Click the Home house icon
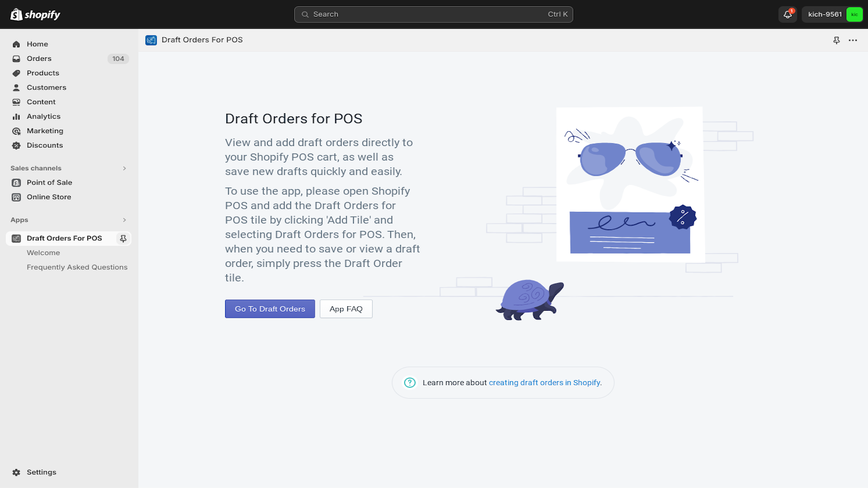The image size is (868, 488). tap(16, 44)
